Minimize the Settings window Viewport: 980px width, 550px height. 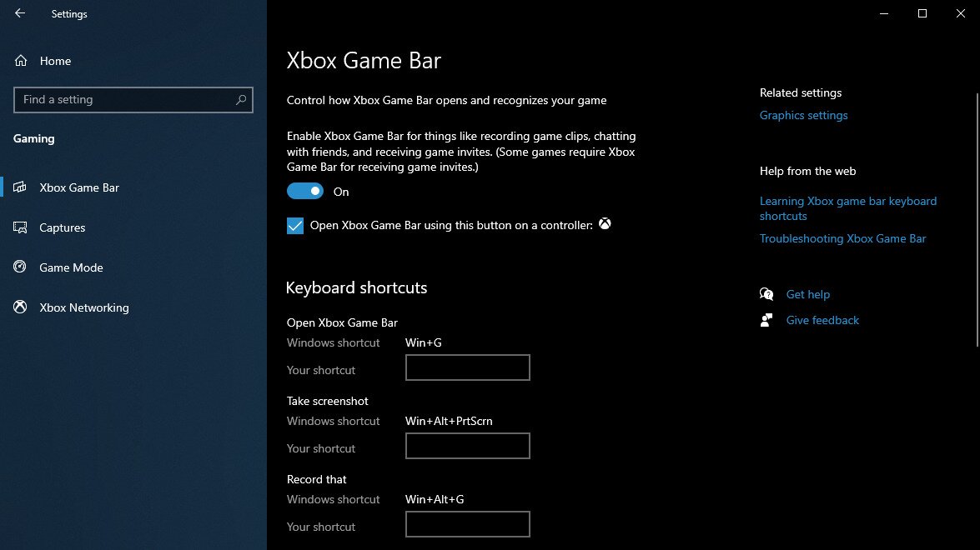[x=884, y=13]
